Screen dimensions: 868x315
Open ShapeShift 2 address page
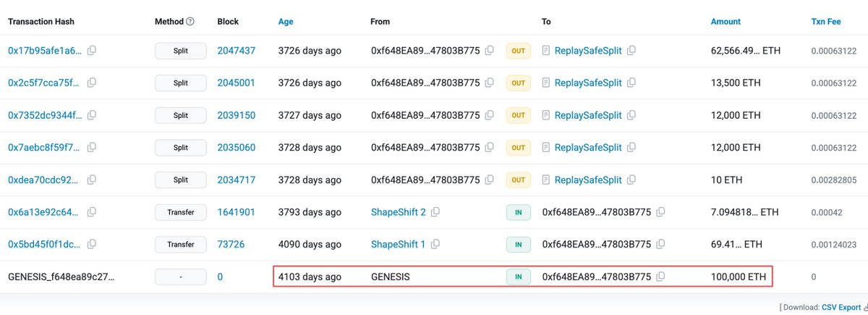pos(399,212)
